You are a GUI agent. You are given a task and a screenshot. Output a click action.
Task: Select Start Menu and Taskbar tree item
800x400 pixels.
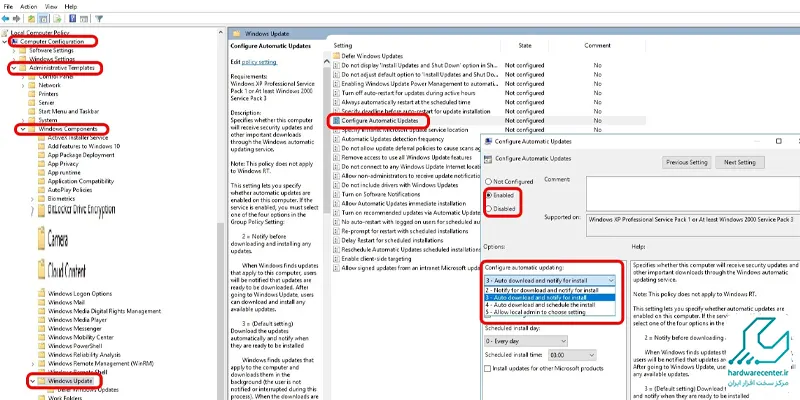point(68,111)
